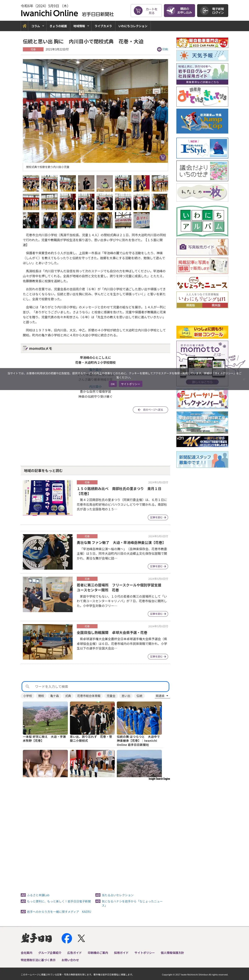Select the 亀ケ森 search tag

[x=54, y=696]
